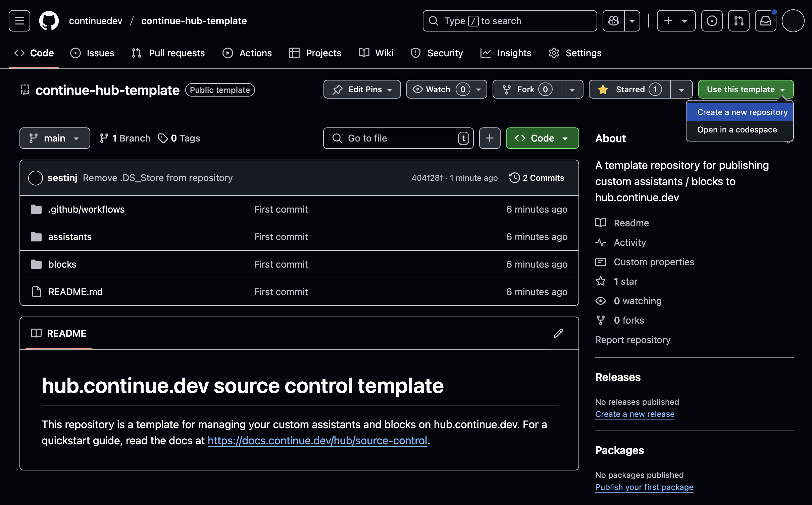Click the docs.continue.dev source-control link
The height and width of the screenshot is (505, 812).
point(317,441)
